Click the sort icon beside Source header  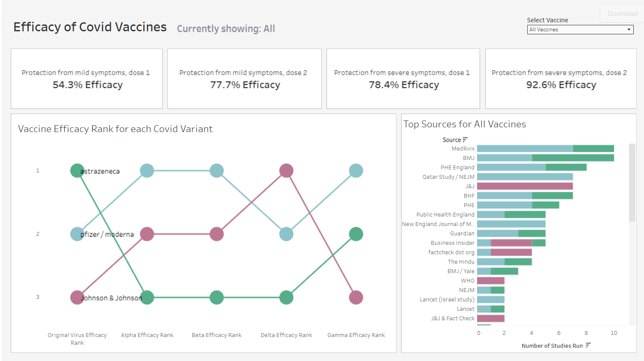(465, 140)
